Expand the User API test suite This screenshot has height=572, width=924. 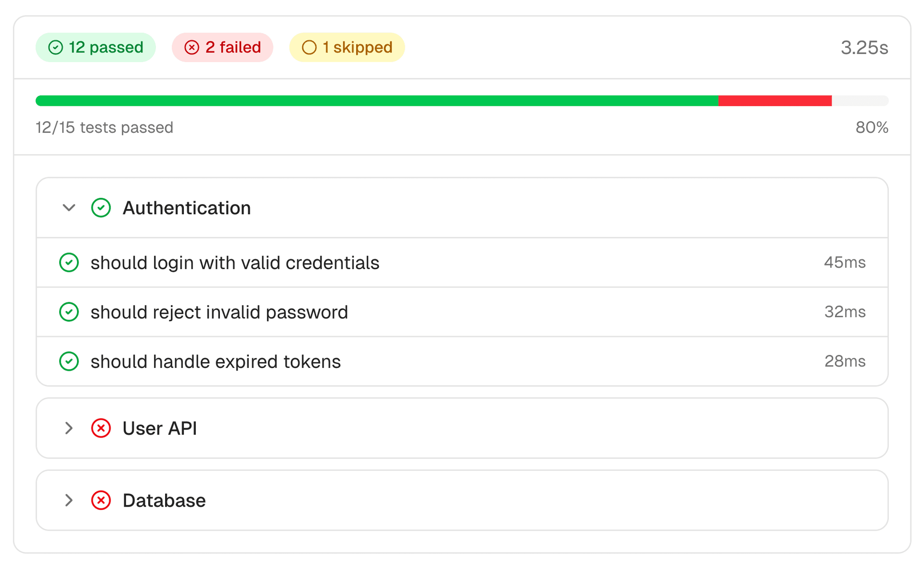[x=69, y=428]
